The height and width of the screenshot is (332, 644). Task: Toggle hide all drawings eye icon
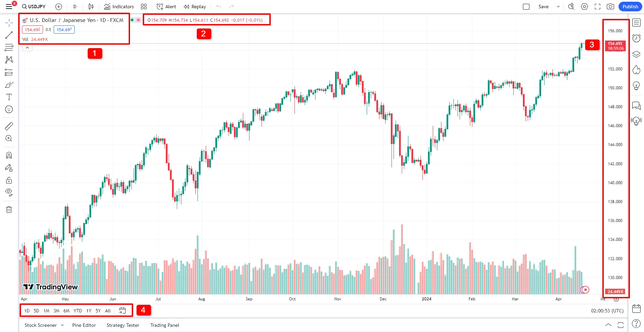click(9, 192)
